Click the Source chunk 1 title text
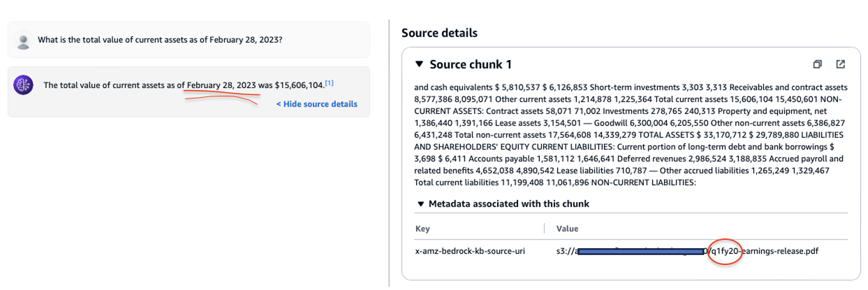868x290 pixels. point(470,65)
